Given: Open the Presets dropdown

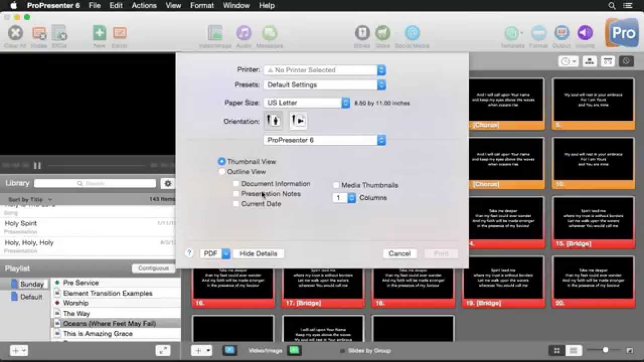Looking at the screenshot, I should [325, 84].
